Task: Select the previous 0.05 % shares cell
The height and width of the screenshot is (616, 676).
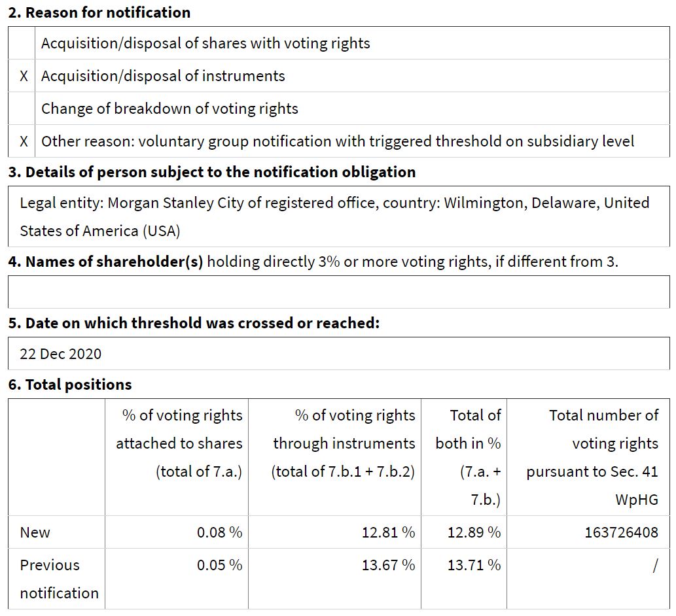Action: pyautogui.click(x=219, y=565)
